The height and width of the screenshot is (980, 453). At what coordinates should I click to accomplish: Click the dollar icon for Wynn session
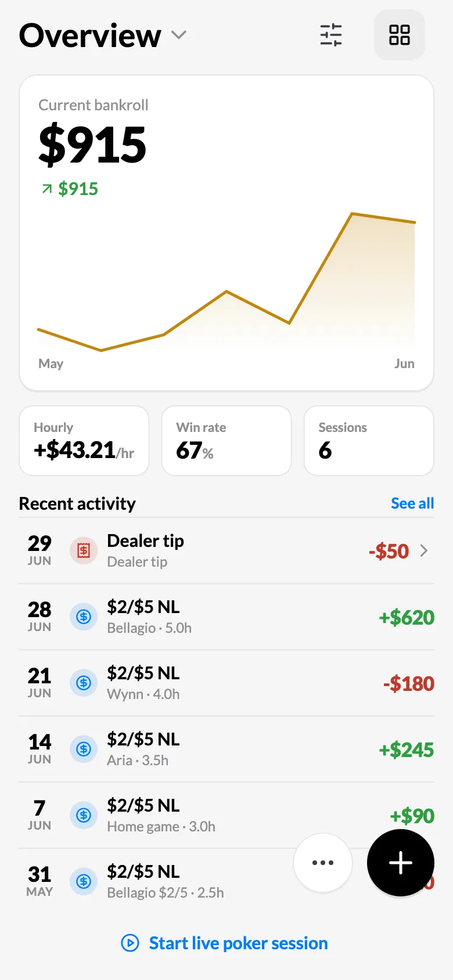[x=84, y=683]
